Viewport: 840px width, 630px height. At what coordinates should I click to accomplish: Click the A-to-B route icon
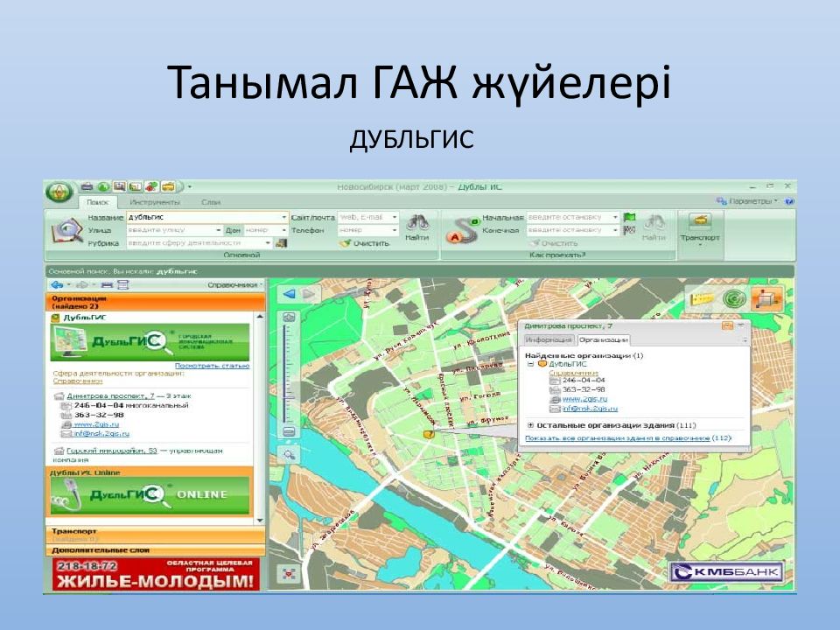click(x=462, y=230)
